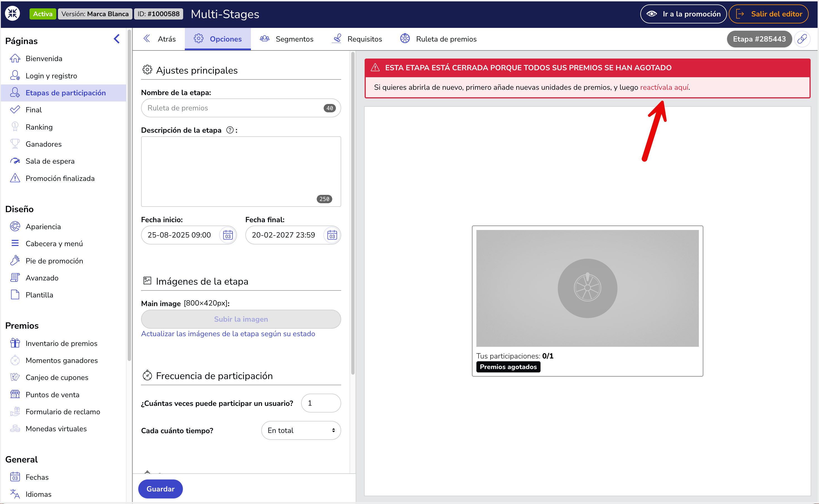Open the En total frequency dropdown
Image resolution: width=819 pixels, height=504 pixels.
(x=301, y=430)
